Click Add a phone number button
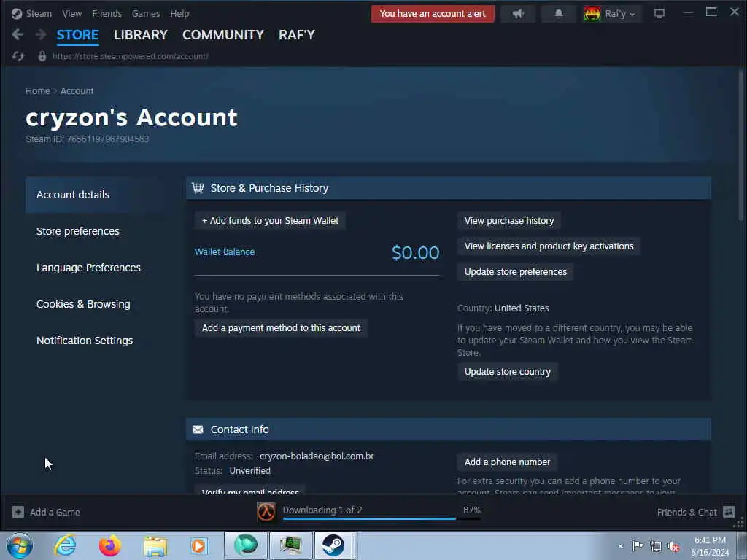The height and width of the screenshot is (560, 747). pos(507,462)
